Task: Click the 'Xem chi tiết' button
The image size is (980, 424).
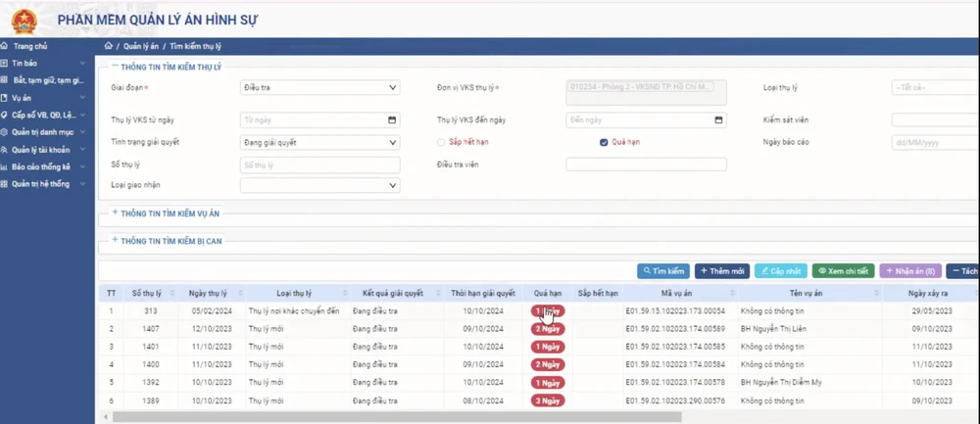Action: pos(843,271)
